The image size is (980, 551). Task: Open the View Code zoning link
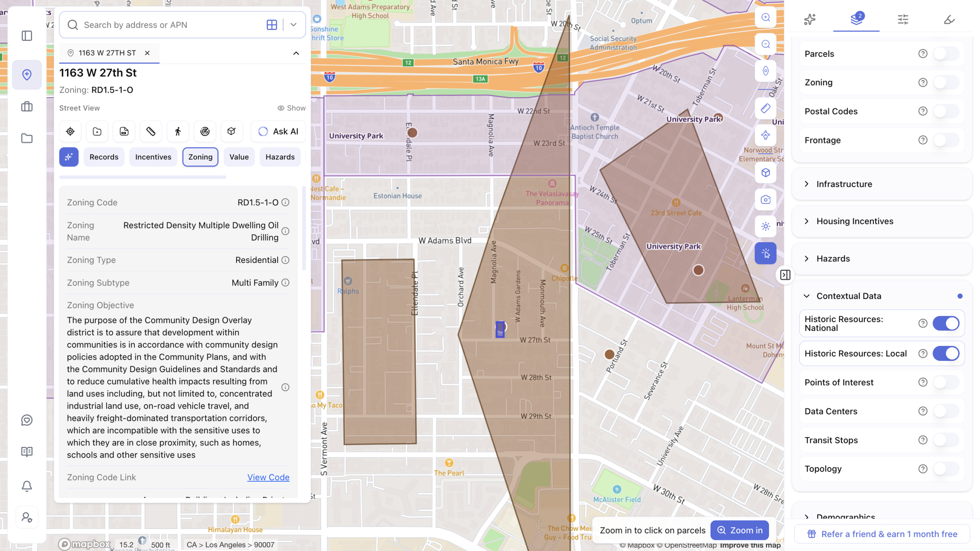(268, 477)
